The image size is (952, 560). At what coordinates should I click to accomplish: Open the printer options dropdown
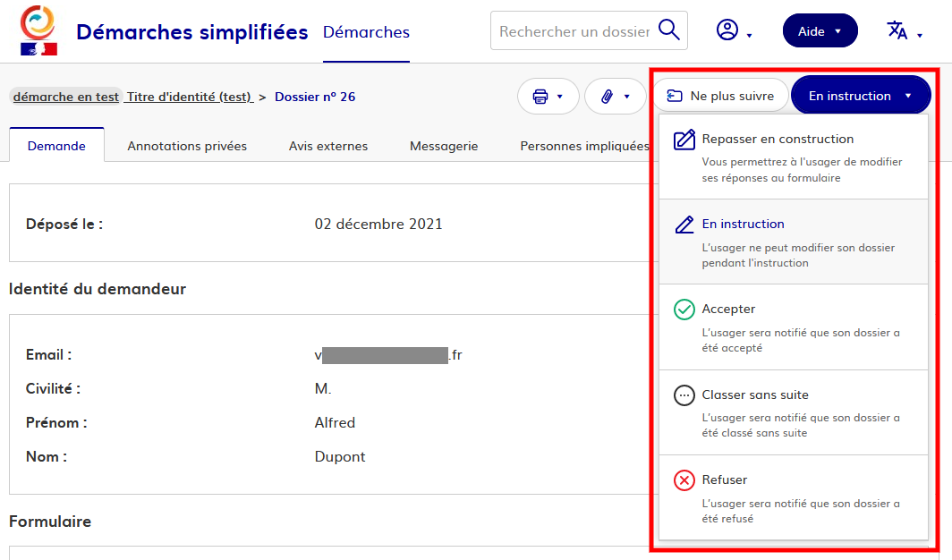click(x=548, y=96)
